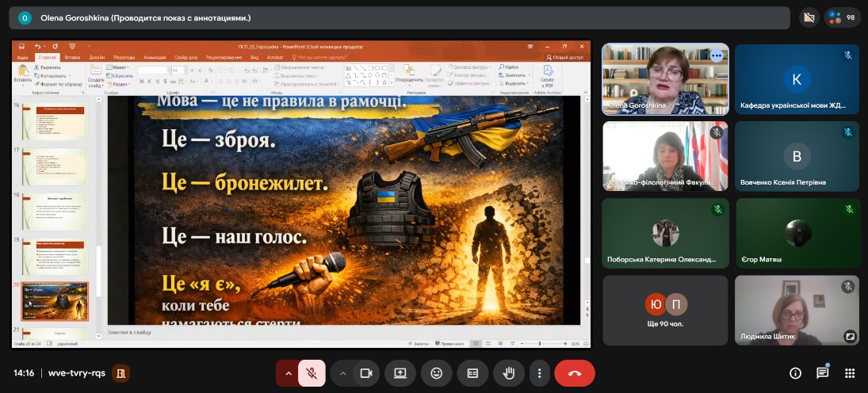Open options on Olena Goroshkina's video tile
The image size is (868, 393).
[717, 56]
